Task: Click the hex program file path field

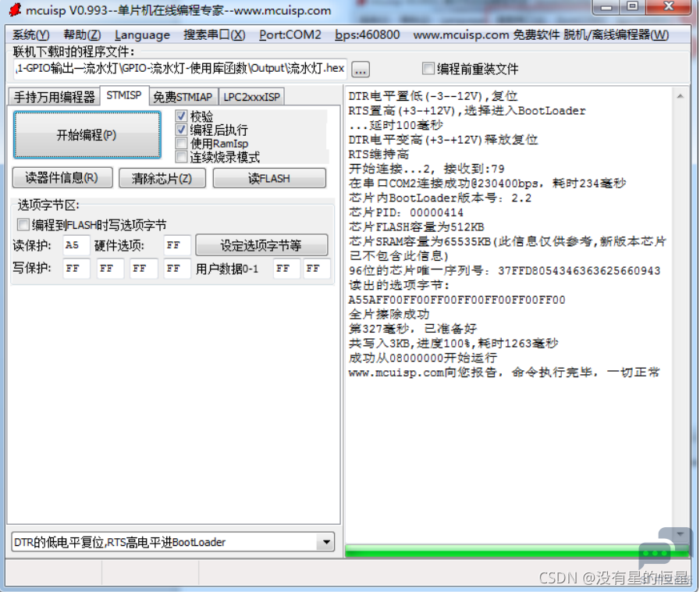Action: [180, 69]
